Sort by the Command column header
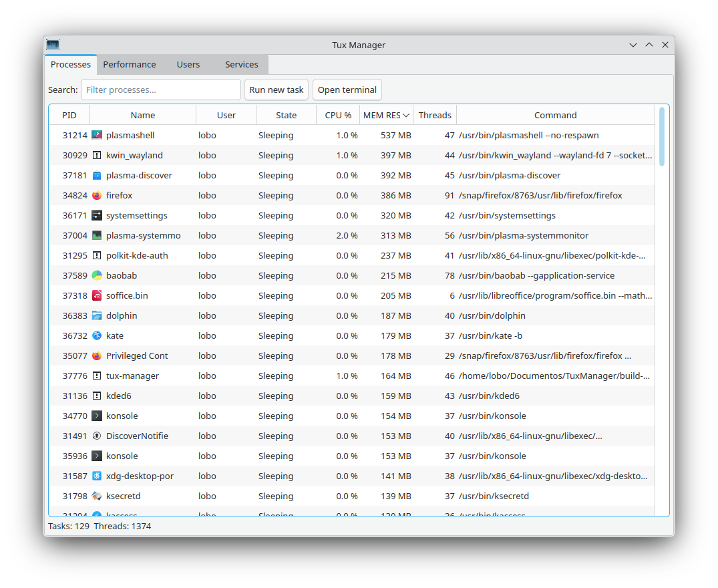This screenshot has height=588, width=718. coord(556,116)
